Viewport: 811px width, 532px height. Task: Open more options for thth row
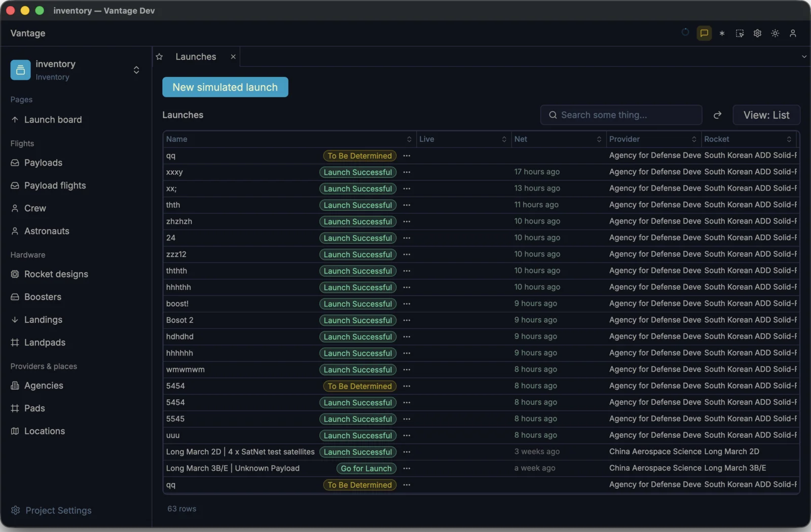(407, 205)
